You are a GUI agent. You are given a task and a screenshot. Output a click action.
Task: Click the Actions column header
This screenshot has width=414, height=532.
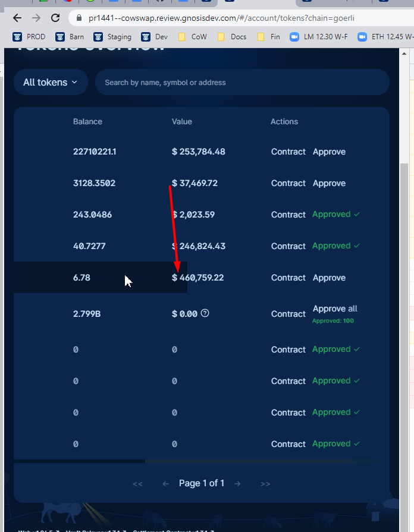284,121
